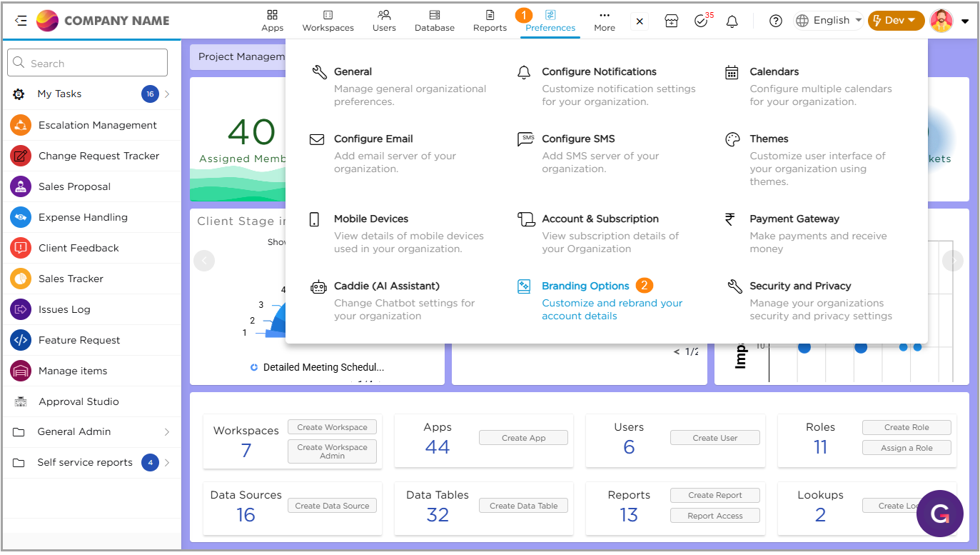Click the sidebar Search input field
Screen dimensions: 980x555
tap(88, 63)
